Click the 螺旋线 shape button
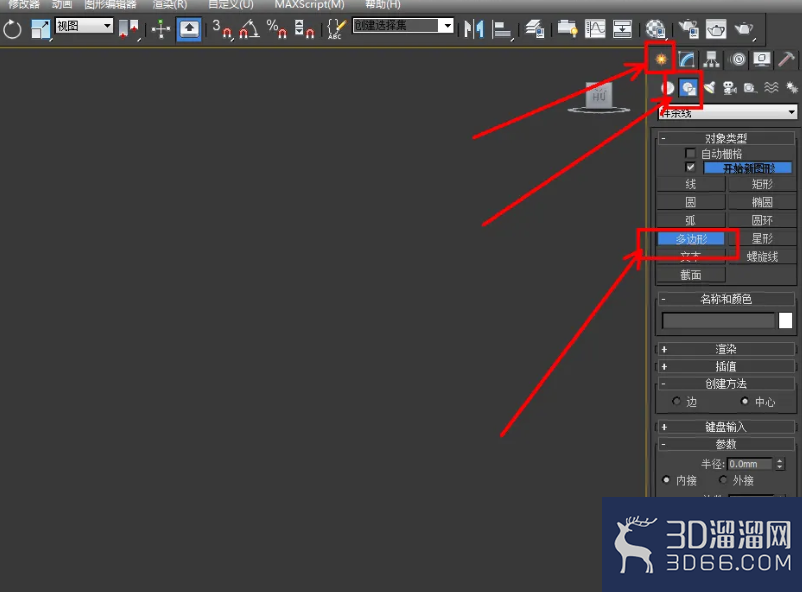Screen dimensions: 802x592 [x=762, y=257]
